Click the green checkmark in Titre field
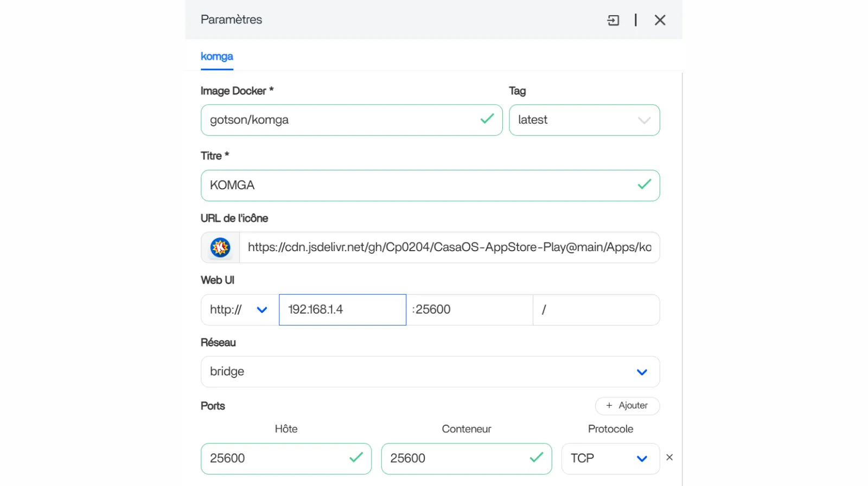 pos(644,185)
